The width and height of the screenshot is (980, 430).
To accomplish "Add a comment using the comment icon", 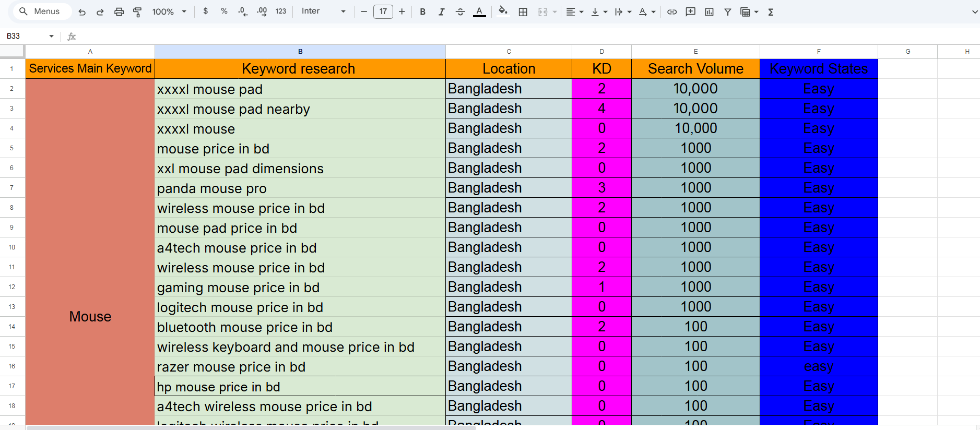I will (x=690, y=12).
